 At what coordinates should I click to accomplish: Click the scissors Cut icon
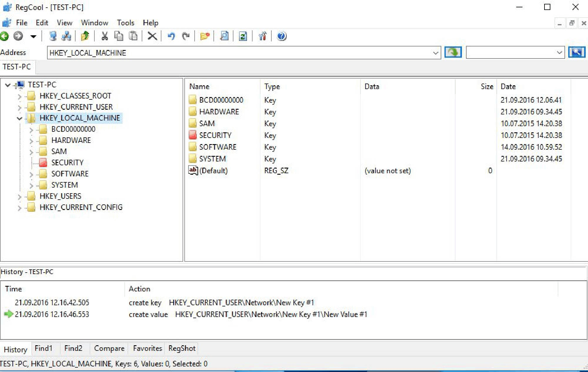(x=104, y=36)
